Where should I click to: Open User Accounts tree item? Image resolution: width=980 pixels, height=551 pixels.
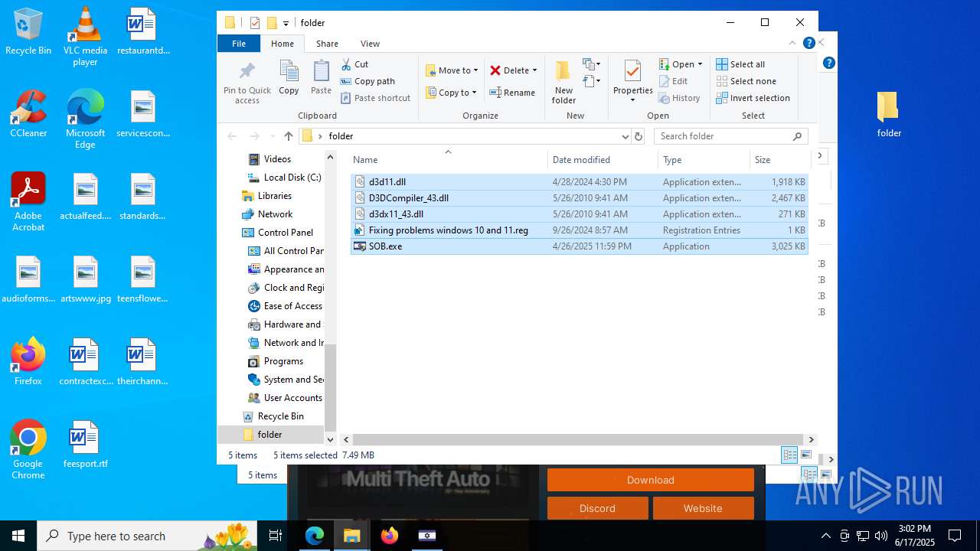[286, 398]
